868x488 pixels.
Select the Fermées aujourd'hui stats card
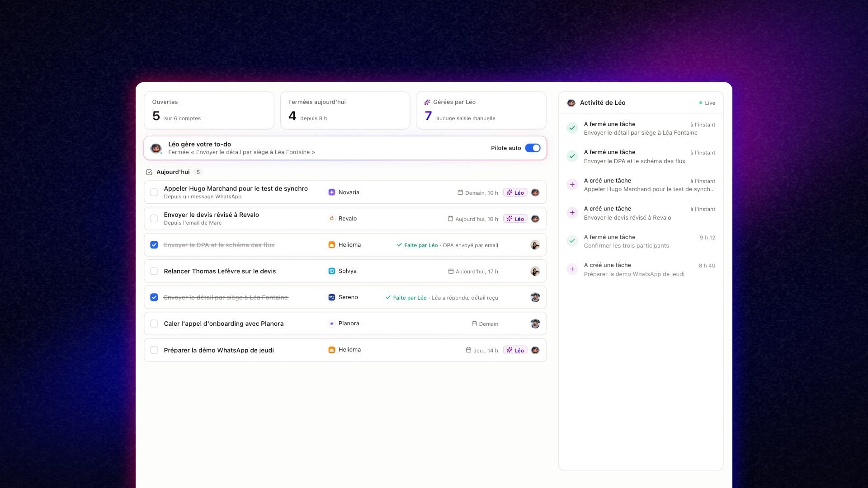345,111
